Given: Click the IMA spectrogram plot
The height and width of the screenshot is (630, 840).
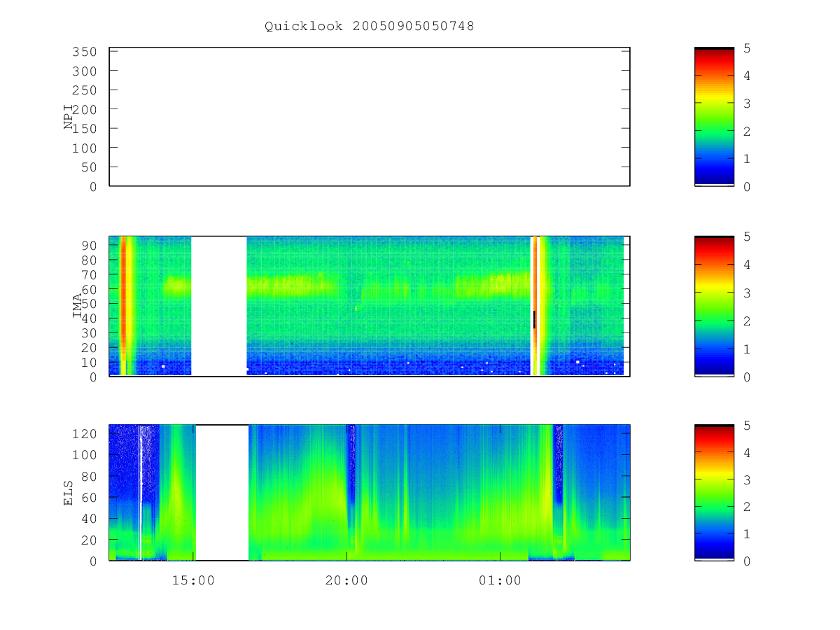Looking at the screenshot, I should 370,307.
